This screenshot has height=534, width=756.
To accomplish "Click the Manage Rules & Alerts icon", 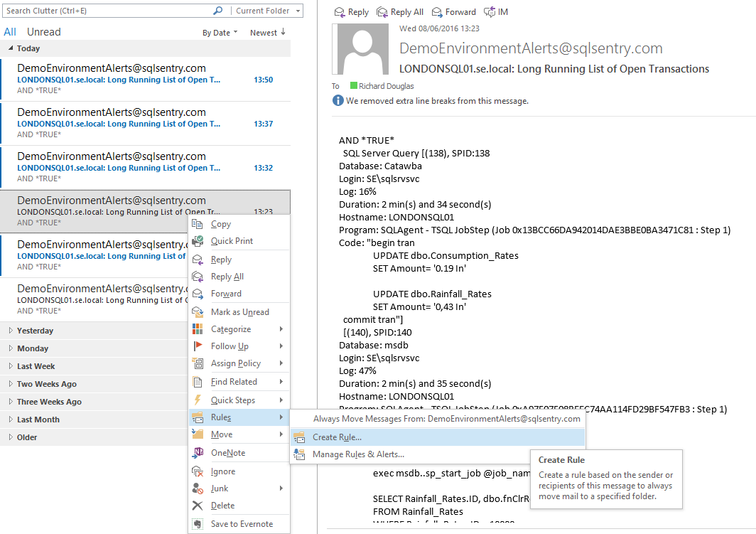I will click(x=299, y=454).
